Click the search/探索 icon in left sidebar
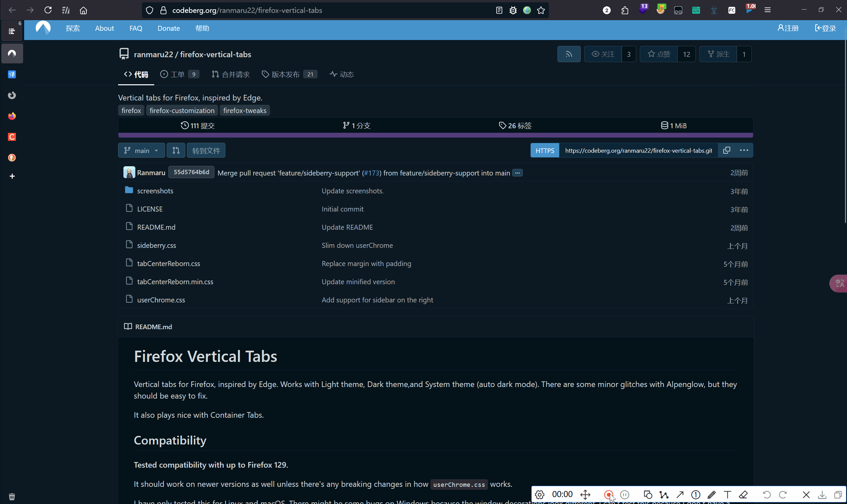Image resolution: width=847 pixels, height=504 pixels. (73, 28)
